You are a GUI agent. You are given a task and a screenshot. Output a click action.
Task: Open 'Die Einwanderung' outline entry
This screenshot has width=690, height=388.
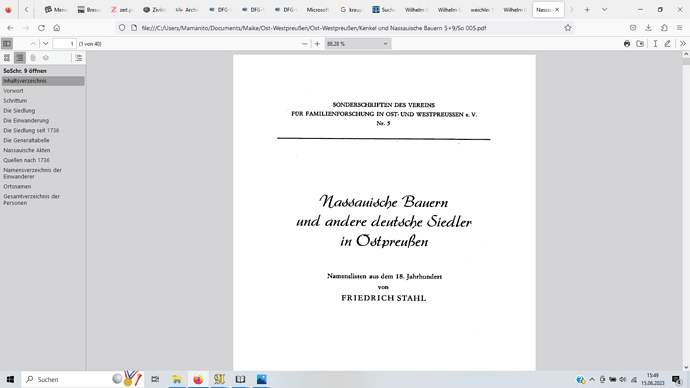point(26,121)
